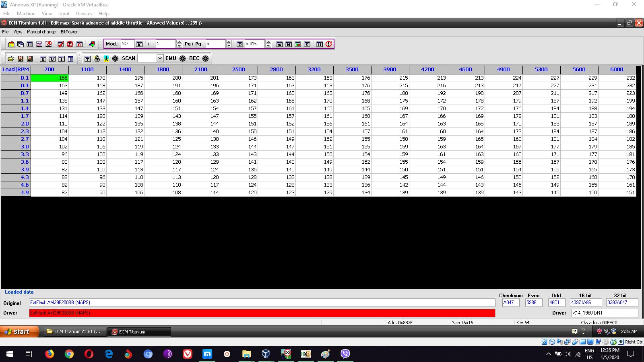Click the S icon in modification bar
Viewport: 644px width, 362px height.
click(307, 44)
